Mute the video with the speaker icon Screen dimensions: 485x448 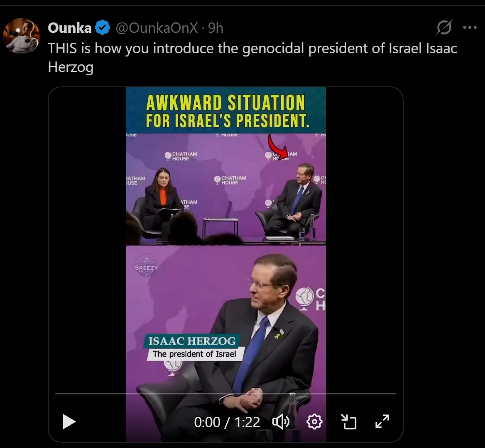click(281, 422)
